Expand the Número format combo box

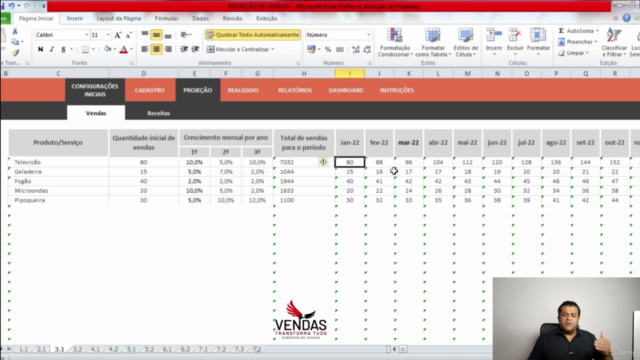click(368, 35)
